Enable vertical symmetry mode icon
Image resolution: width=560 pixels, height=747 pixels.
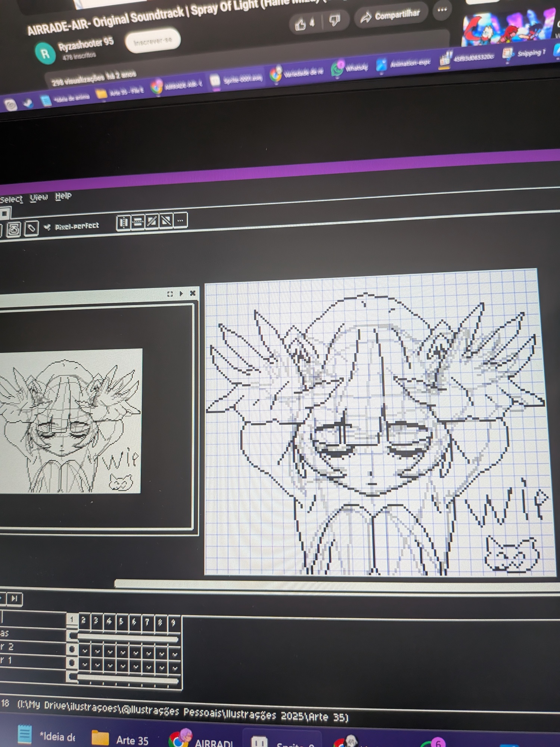[x=138, y=222]
